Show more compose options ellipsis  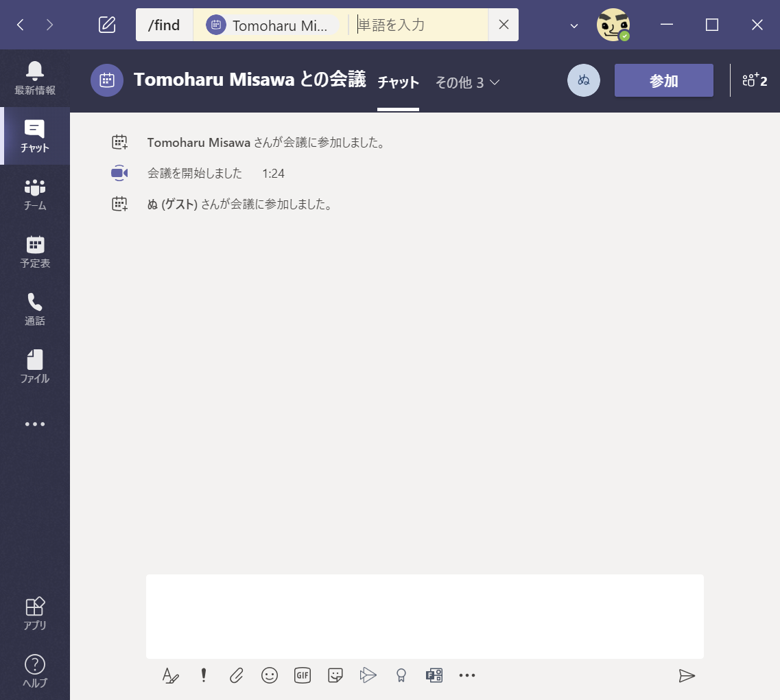467,675
